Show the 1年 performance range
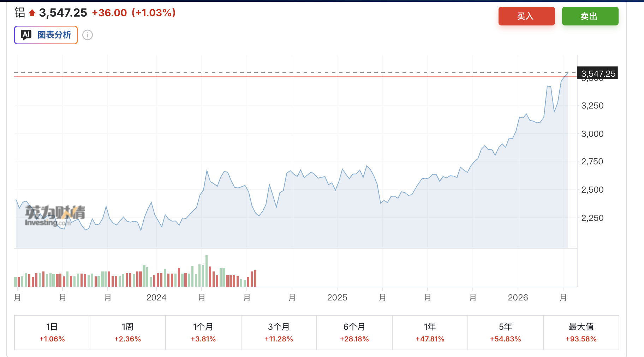This screenshot has width=644, height=357. click(x=430, y=332)
